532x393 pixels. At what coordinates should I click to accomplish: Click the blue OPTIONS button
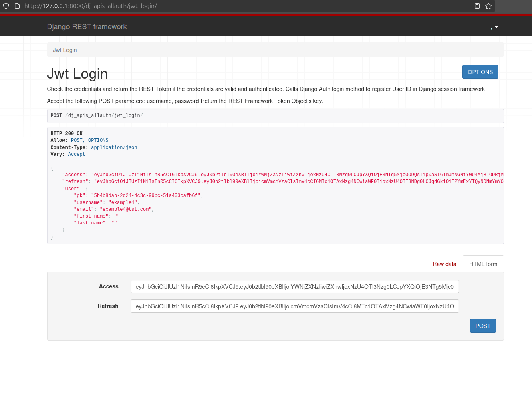pyautogui.click(x=480, y=72)
